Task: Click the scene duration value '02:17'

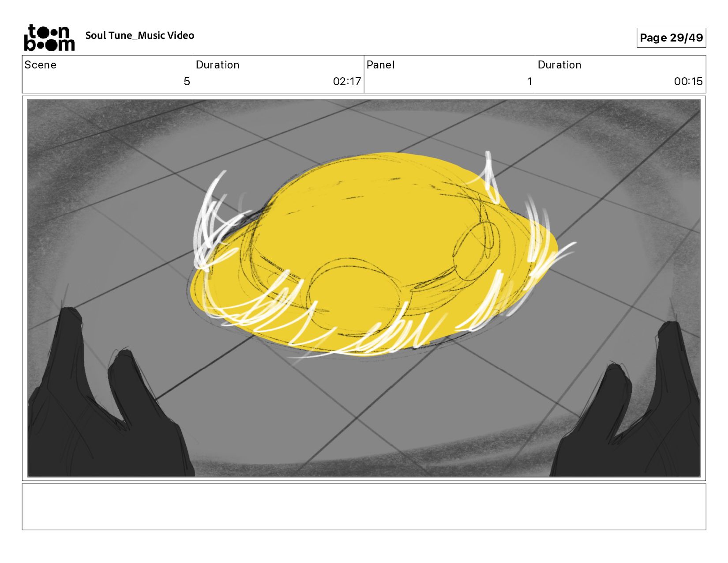Action: 347,81
